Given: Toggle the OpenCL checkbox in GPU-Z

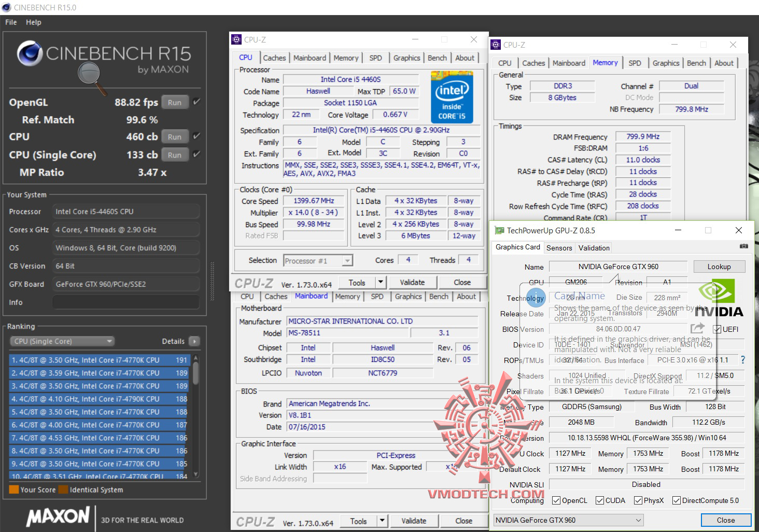Looking at the screenshot, I should tap(556, 500).
